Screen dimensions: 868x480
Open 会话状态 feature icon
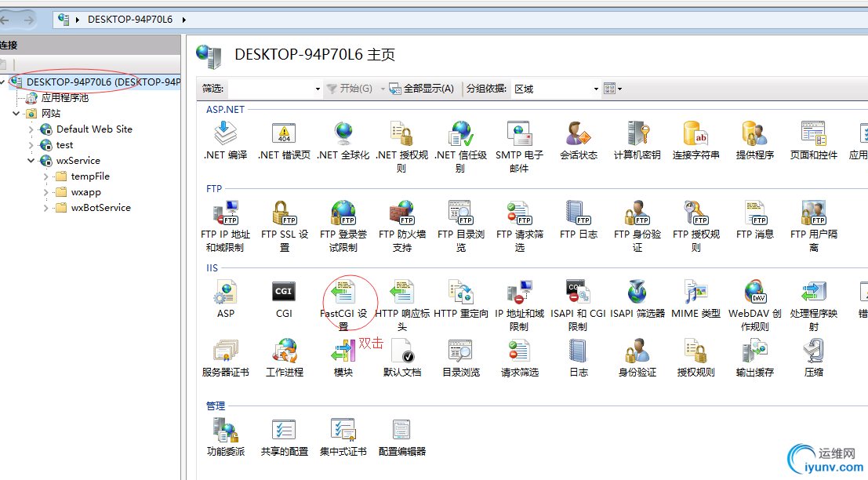(579, 133)
